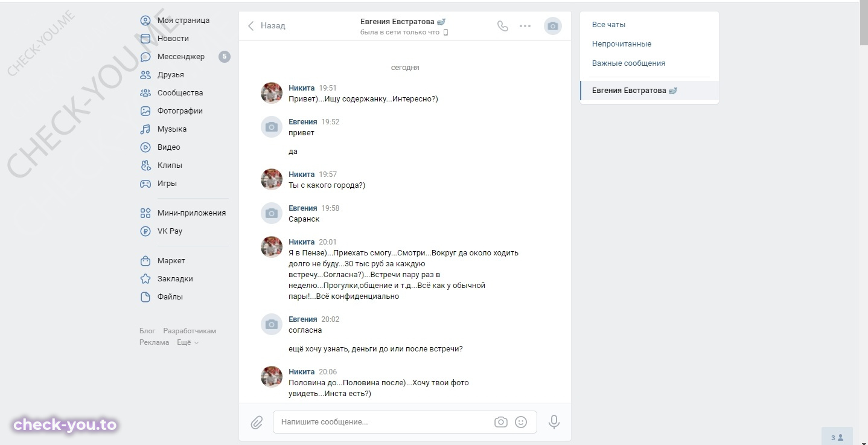Click the camera icon in message field
The width and height of the screenshot is (868, 445).
click(501, 422)
